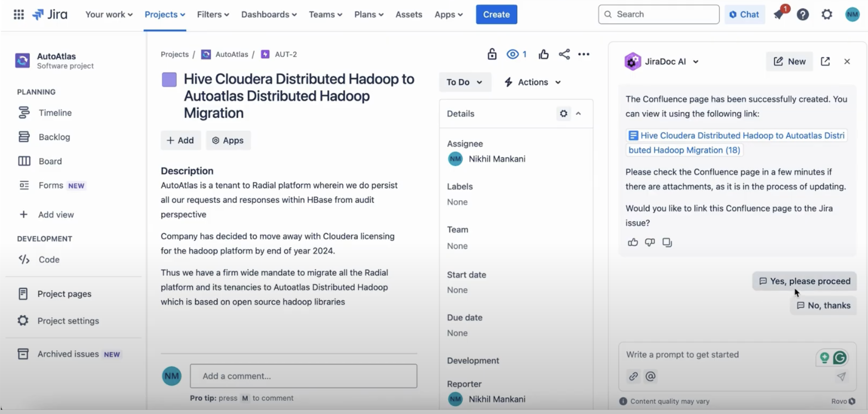The width and height of the screenshot is (868, 414).
Task: Open the Filters menu
Action: click(x=213, y=15)
